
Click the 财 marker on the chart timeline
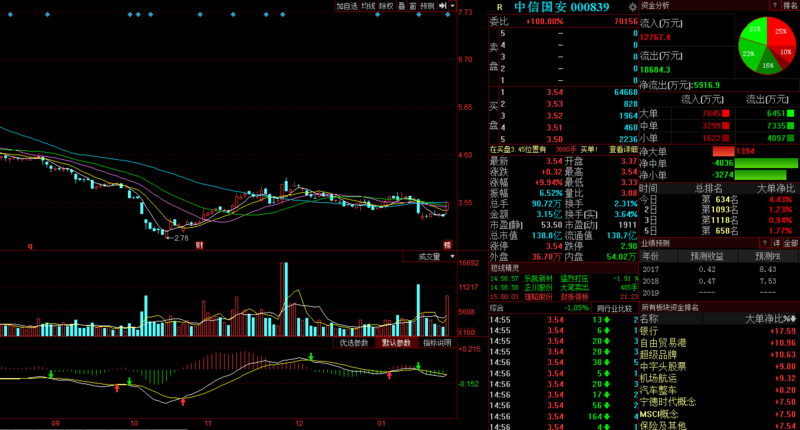click(199, 244)
